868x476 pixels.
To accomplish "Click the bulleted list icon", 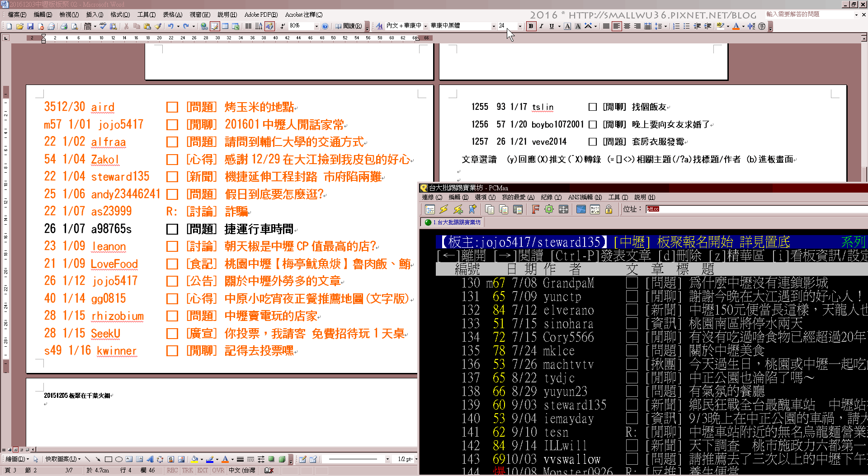I will tap(687, 26).
